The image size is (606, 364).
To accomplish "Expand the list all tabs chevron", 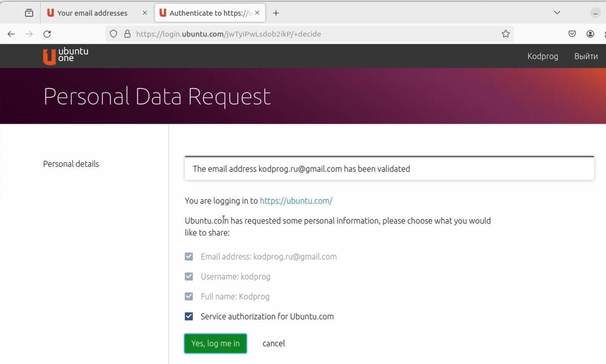I will click(x=557, y=13).
